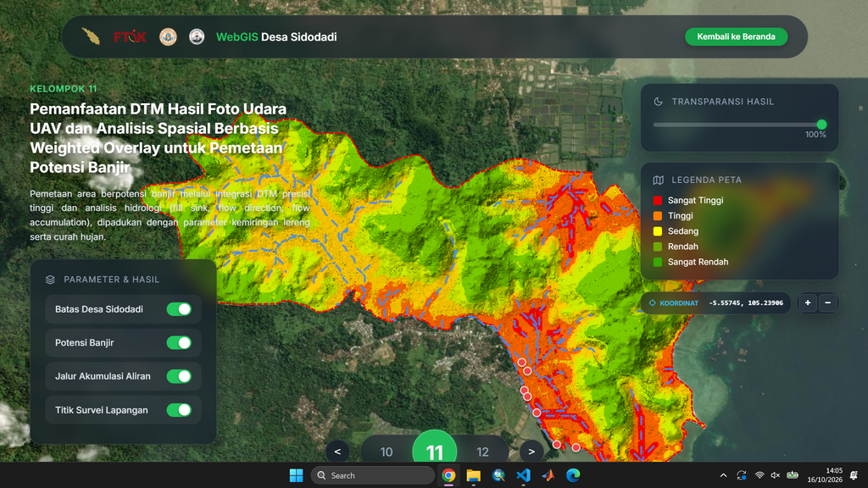This screenshot has width=868, height=488.
Task: Toggle Batas Desa Sidodadi layer off
Action: pos(179,309)
